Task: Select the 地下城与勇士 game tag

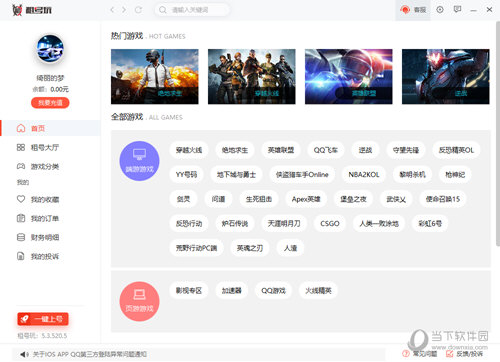Action: coord(236,174)
